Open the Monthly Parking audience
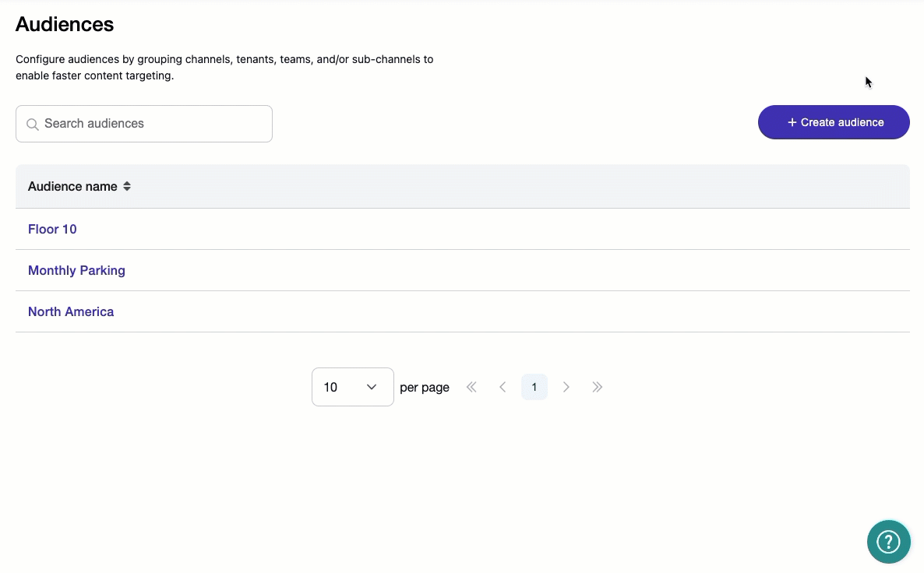Screen dimensions: 924x573 tap(76, 270)
